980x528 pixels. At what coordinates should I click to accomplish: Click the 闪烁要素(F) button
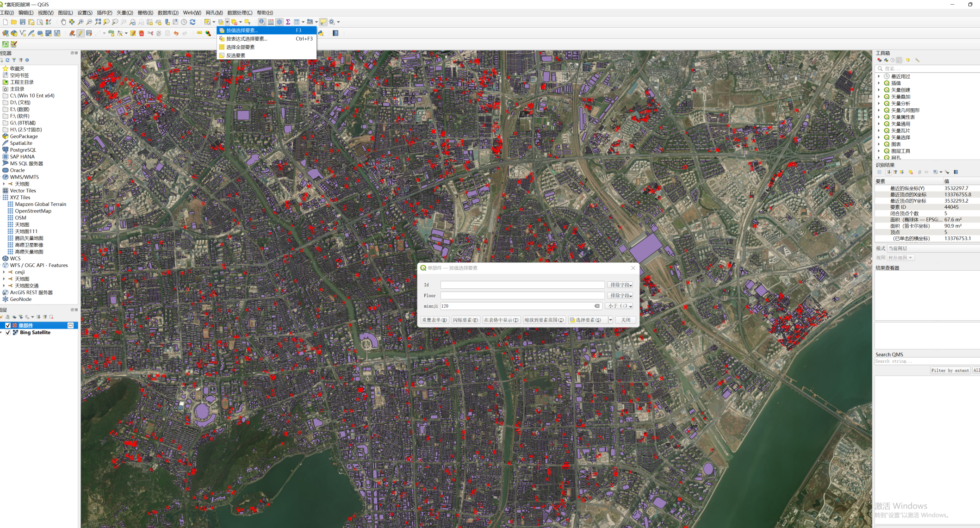[465, 320]
